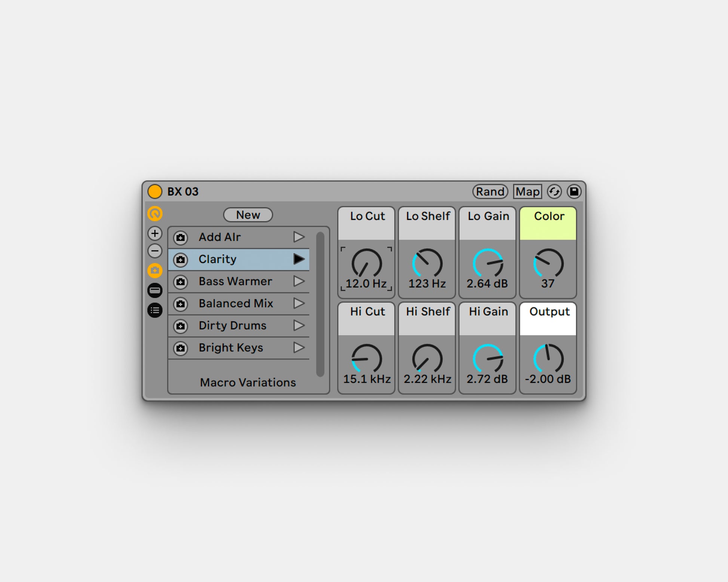728x582 pixels.
Task: Click the orange rack macro controls icon
Action: [155, 214]
